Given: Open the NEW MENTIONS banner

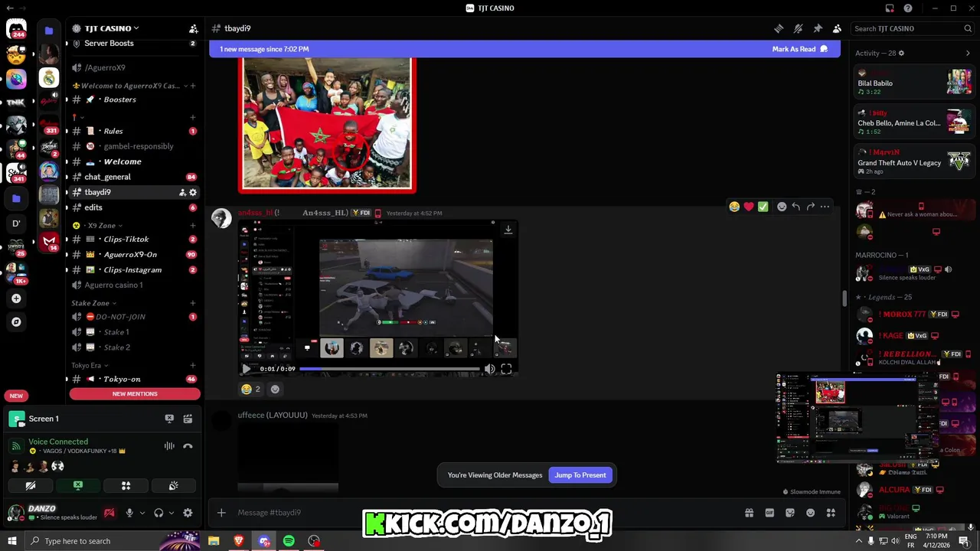Looking at the screenshot, I should click(135, 394).
